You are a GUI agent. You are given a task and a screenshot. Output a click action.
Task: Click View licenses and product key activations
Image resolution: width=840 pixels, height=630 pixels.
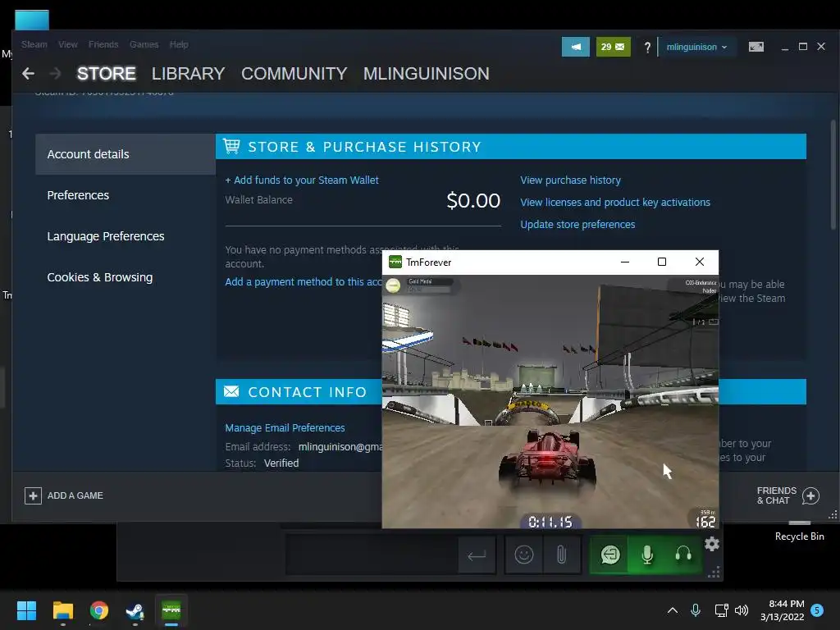tap(615, 202)
